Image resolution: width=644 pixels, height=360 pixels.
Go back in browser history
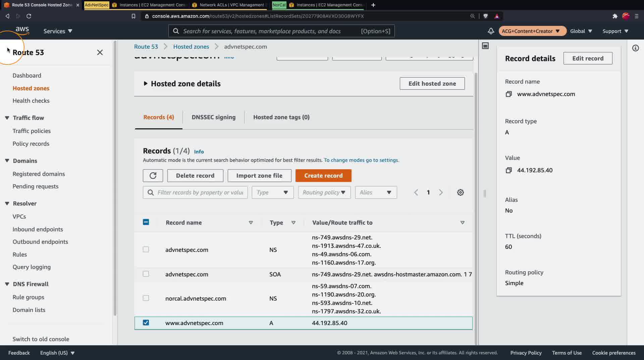tap(7, 16)
